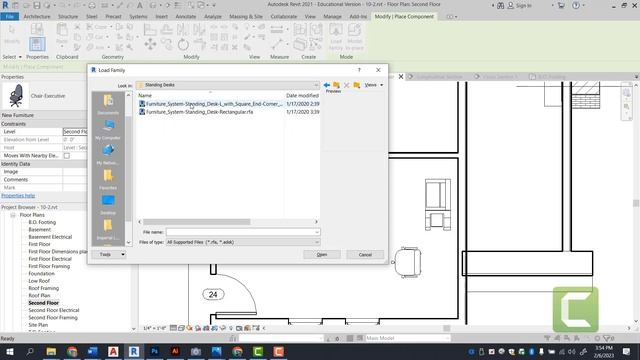Open the Level property value dropdown
The image size is (640, 360).
[75, 131]
